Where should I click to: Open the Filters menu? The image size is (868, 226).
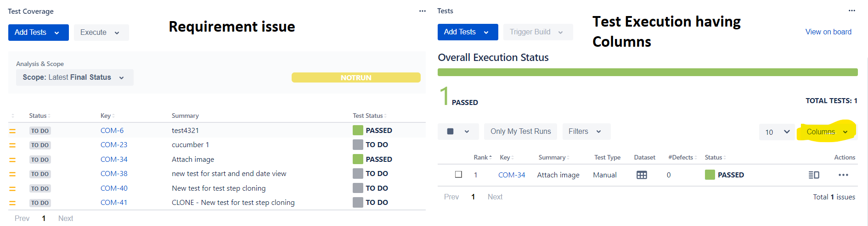[586, 132]
